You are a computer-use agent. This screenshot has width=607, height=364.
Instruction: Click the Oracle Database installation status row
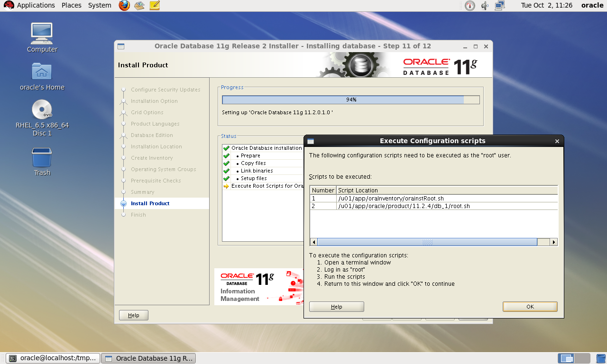coord(263,148)
